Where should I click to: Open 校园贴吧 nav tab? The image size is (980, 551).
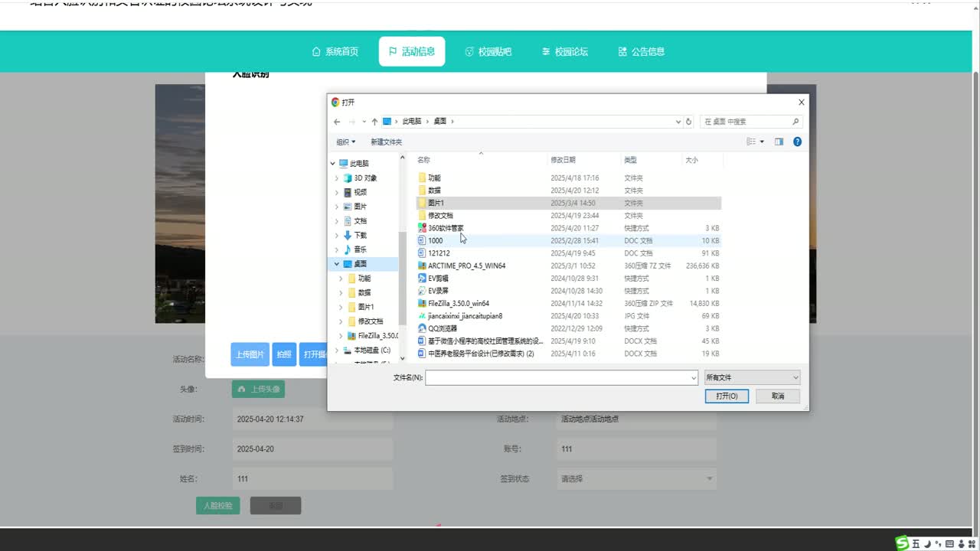(488, 52)
